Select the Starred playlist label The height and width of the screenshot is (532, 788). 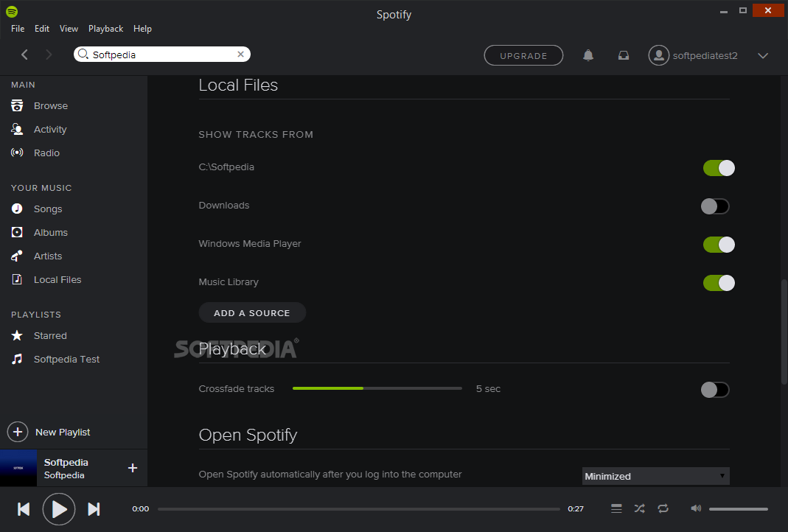coord(49,335)
